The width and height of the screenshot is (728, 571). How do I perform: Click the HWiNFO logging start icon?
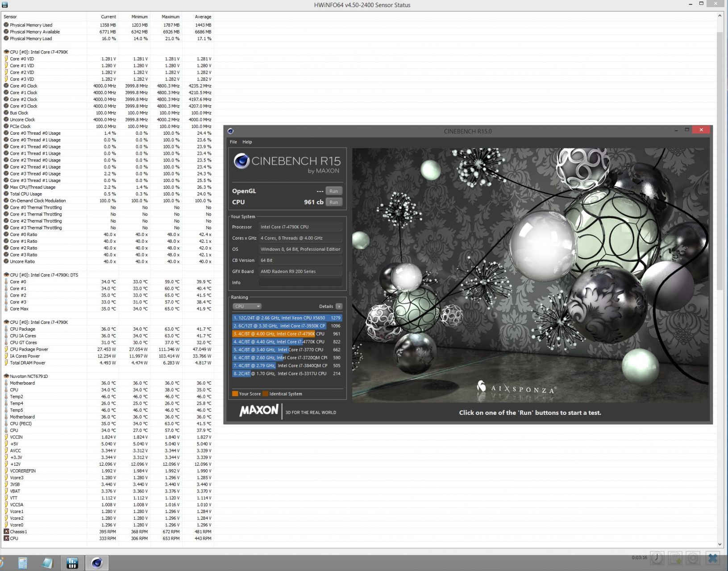point(675,558)
